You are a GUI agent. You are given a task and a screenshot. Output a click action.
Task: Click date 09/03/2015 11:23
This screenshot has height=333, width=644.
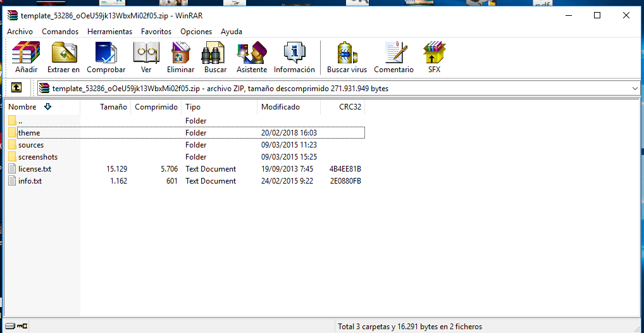288,145
